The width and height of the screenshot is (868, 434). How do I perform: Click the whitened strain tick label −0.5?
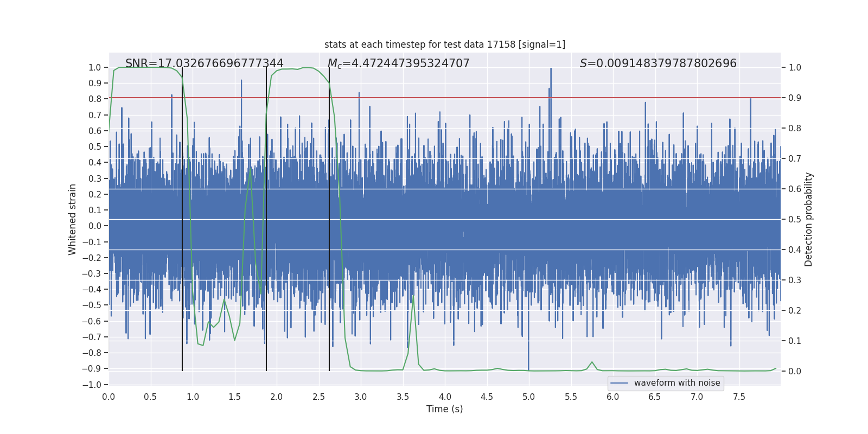pyautogui.click(x=92, y=305)
